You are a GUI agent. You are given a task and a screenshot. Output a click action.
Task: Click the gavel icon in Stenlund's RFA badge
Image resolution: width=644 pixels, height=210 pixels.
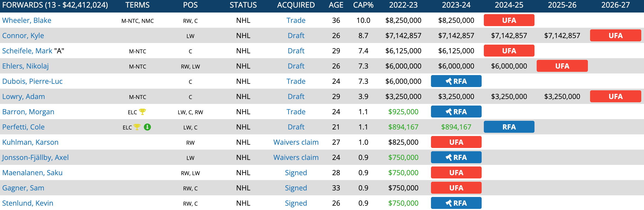(448, 203)
